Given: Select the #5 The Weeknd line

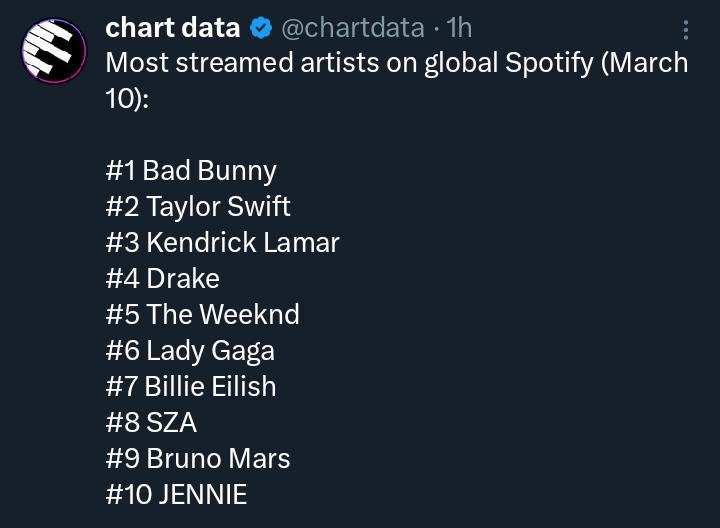Looking at the screenshot, I should click(x=202, y=315).
